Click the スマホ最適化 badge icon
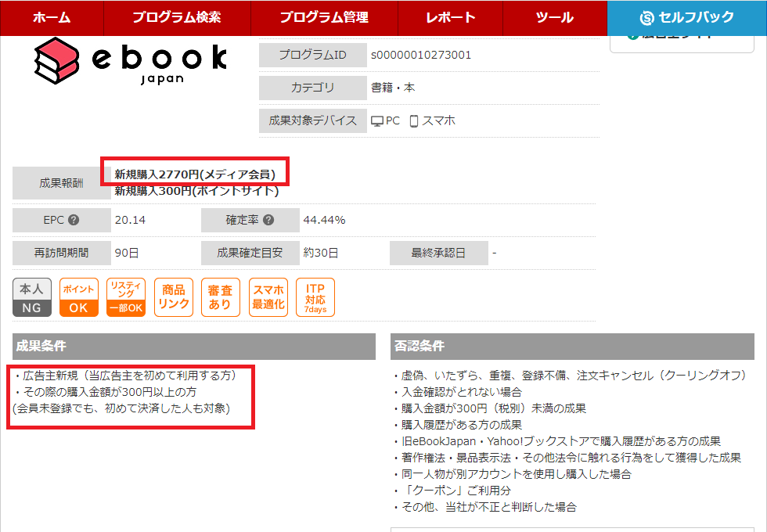 (268, 298)
